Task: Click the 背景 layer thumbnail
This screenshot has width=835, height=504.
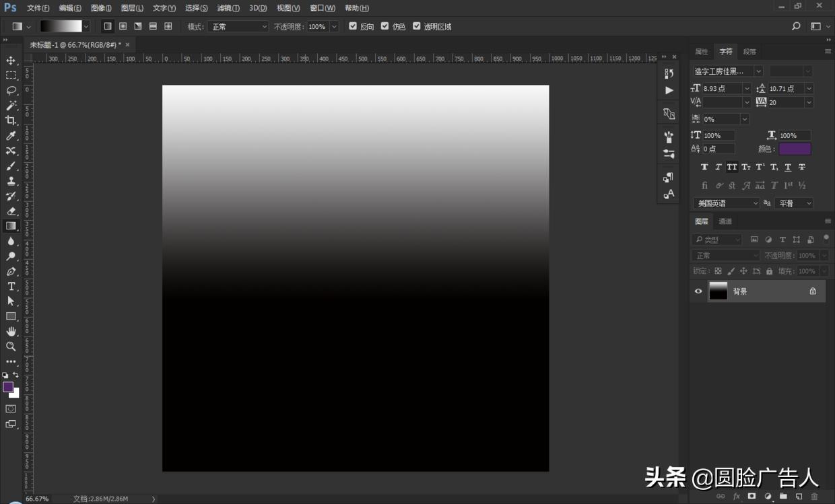Action: point(718,291)
